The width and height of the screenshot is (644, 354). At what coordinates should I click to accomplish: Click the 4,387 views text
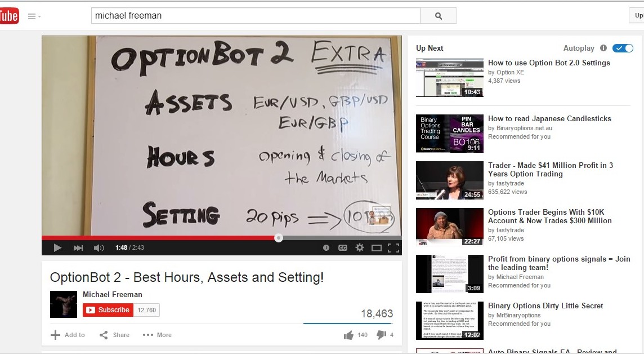[x=504, y=81]
